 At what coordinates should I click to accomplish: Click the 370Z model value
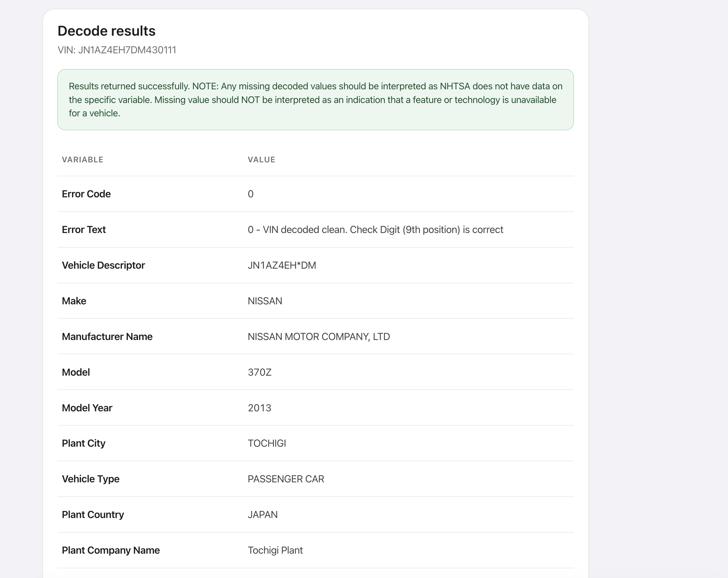pos(260,372)
